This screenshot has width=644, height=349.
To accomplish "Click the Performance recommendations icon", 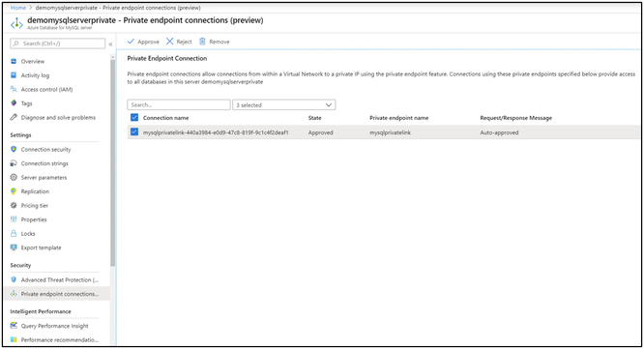I will click(x=14, y=339).
